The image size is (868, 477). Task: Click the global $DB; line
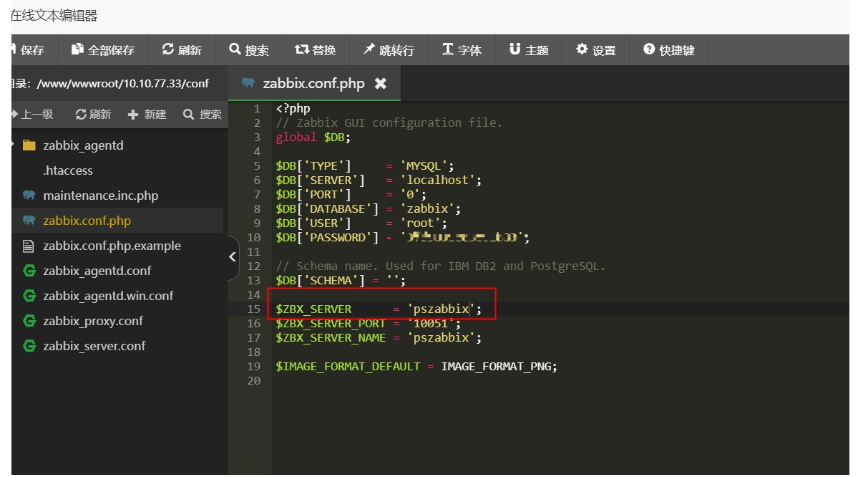point(313,138)
